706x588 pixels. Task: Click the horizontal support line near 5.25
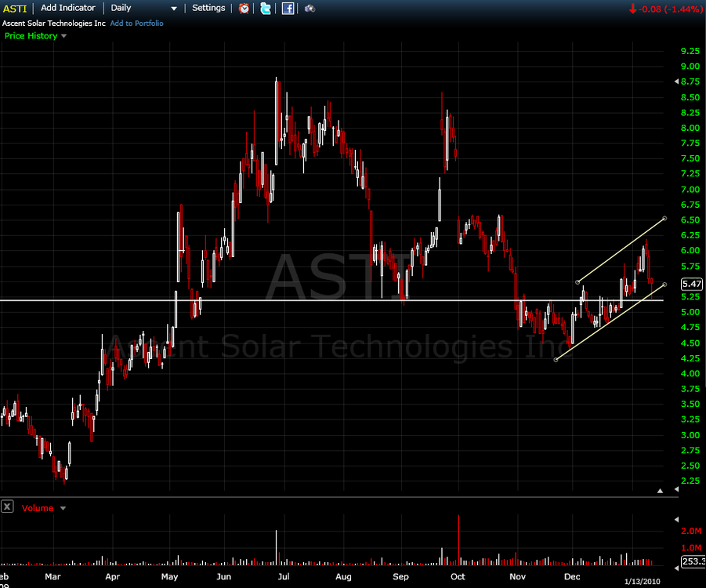331,300
